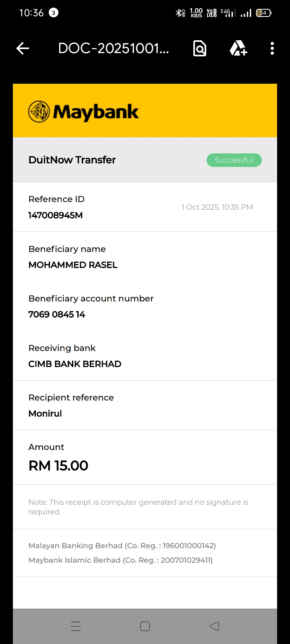This screenshot has height=644, width=290.
Task: Open the find-in-document search icon
Action: [200, 49]
